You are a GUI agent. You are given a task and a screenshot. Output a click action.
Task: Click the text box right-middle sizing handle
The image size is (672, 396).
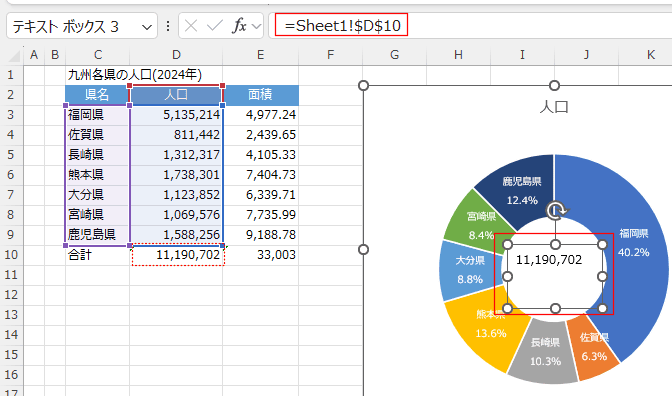click(603, 276)
